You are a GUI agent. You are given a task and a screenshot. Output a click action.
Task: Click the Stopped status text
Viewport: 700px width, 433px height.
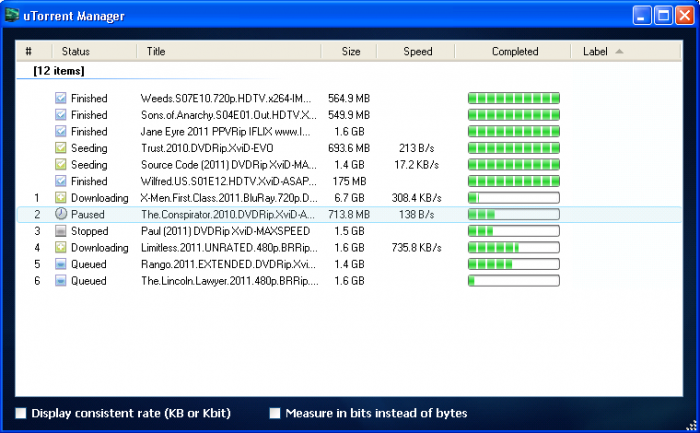coord(89,231)
